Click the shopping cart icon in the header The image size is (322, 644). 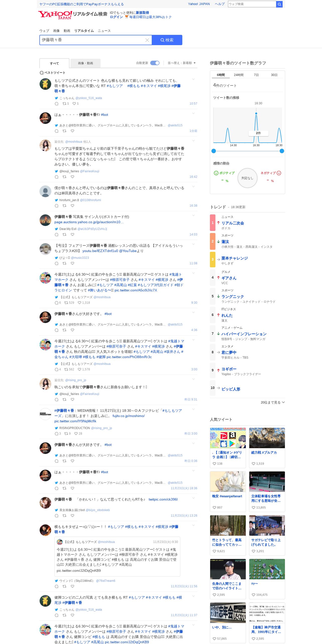point(127,17)
